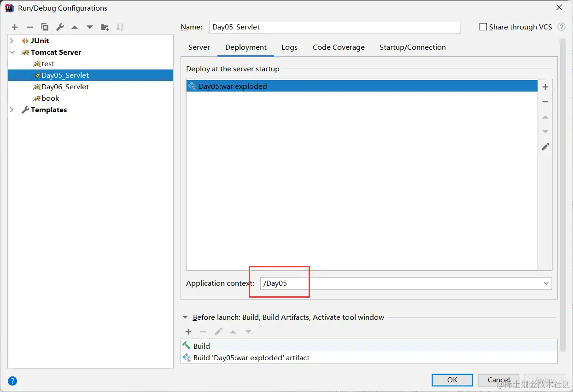Open help question mark icon bottom-left
573x392 pixels.
click(x=12, y=380)
